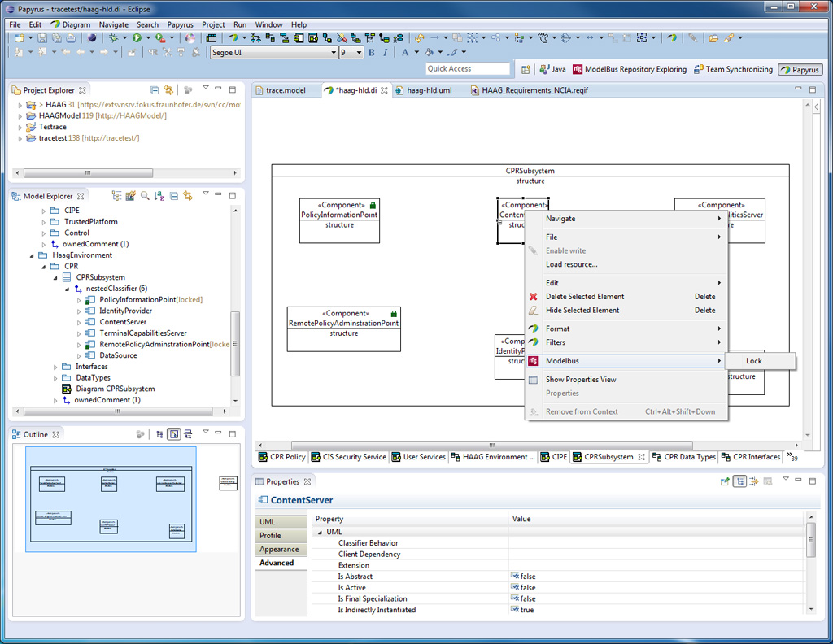This screenshot has height=644, width=833.
Task: Click the Quick Access search field
Action: pyautogui.click(x=468, y=69)
